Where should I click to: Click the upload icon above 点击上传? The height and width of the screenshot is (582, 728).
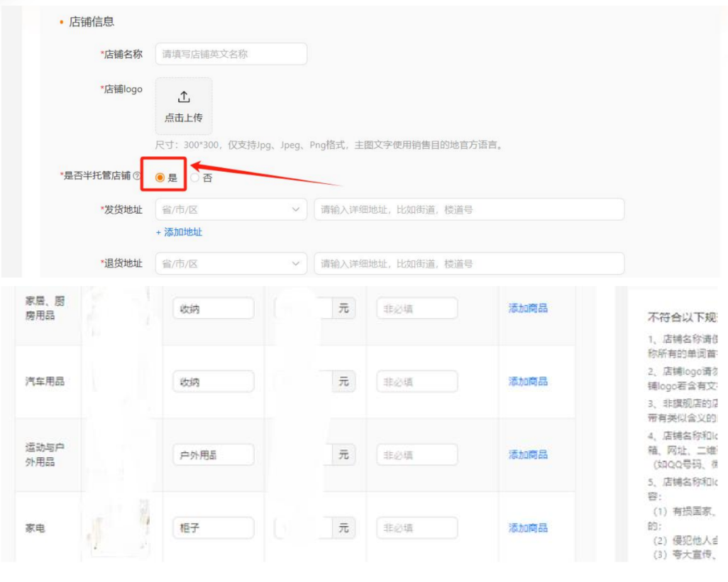click(x=183, y=97)
